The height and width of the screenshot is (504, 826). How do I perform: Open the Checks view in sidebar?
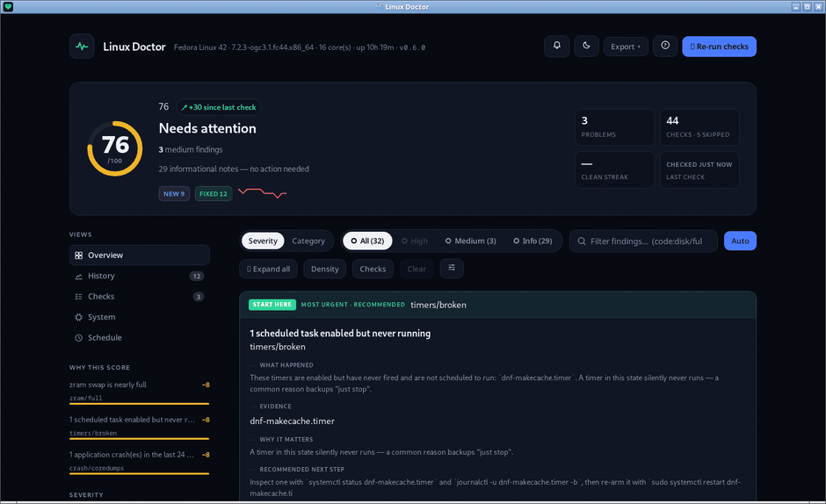pyautogui.click(x=140, y=296)
